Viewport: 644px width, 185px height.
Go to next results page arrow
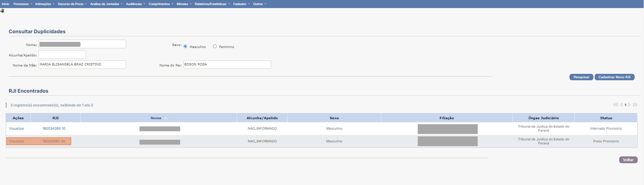(x=630, y=105)
